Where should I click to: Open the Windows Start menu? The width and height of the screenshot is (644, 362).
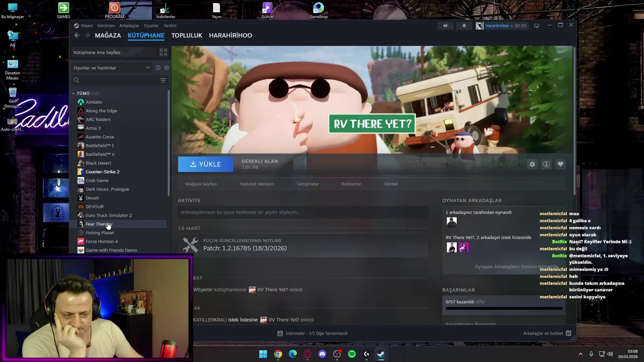coord(263,354)
